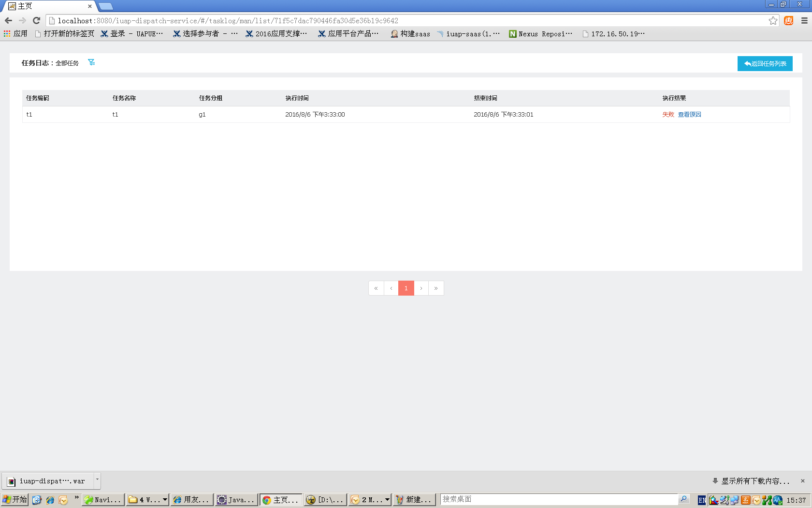Click the desktop search magnifier icon
Image resolution: width=812 pixels, height=508 pixels.
(x=683, y=499)
